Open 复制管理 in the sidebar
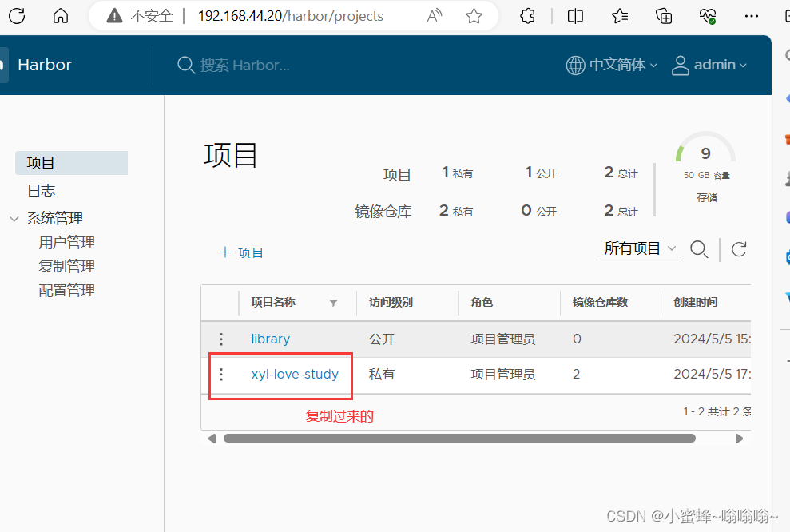Screen dimensions: 790x532 tap(66, 267)
